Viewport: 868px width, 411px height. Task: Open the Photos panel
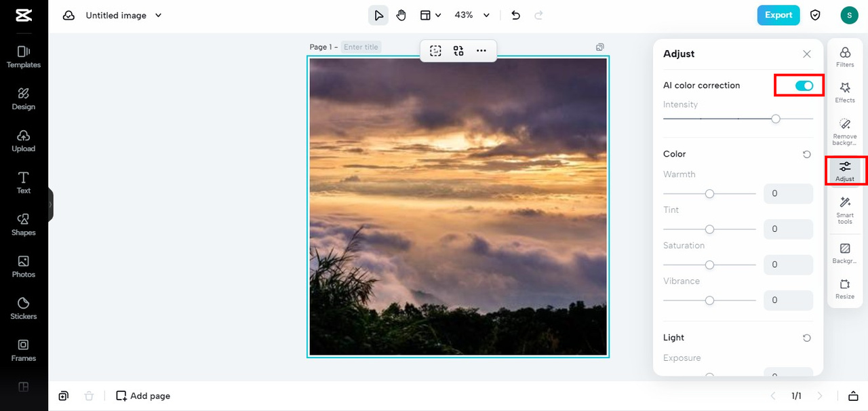point(24,267)
